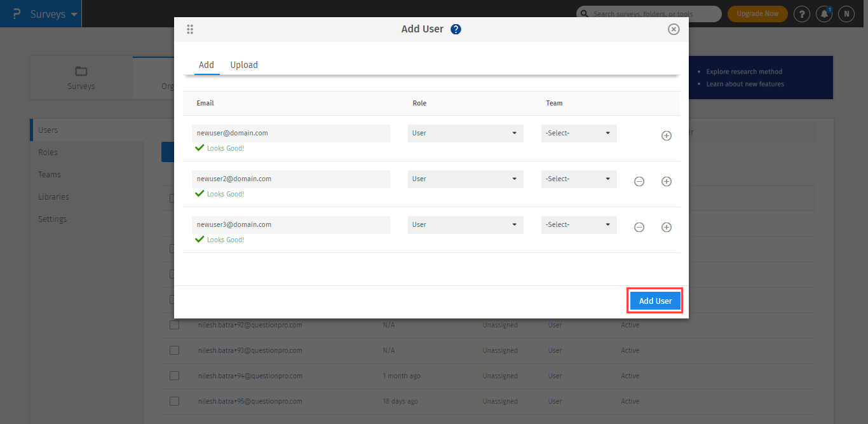This screenshot has height=424, width=868.
Task: Open Team dropdown for newuser2@domain.com
Action: pyautogui.click(x=579, y=179)
